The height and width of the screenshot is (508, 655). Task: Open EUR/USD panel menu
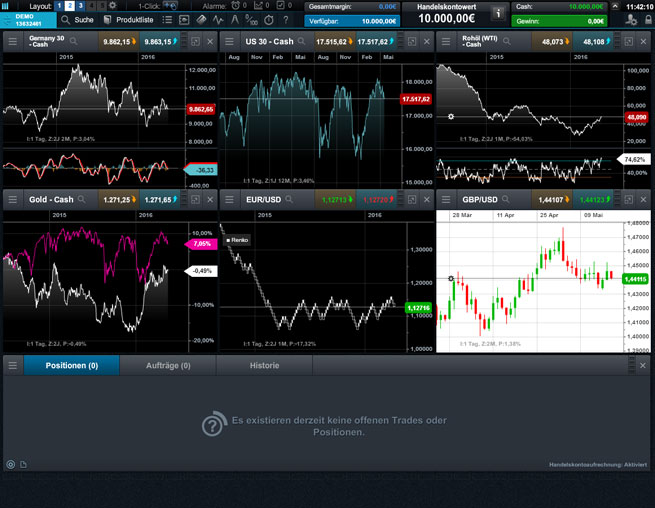(229, 200)
